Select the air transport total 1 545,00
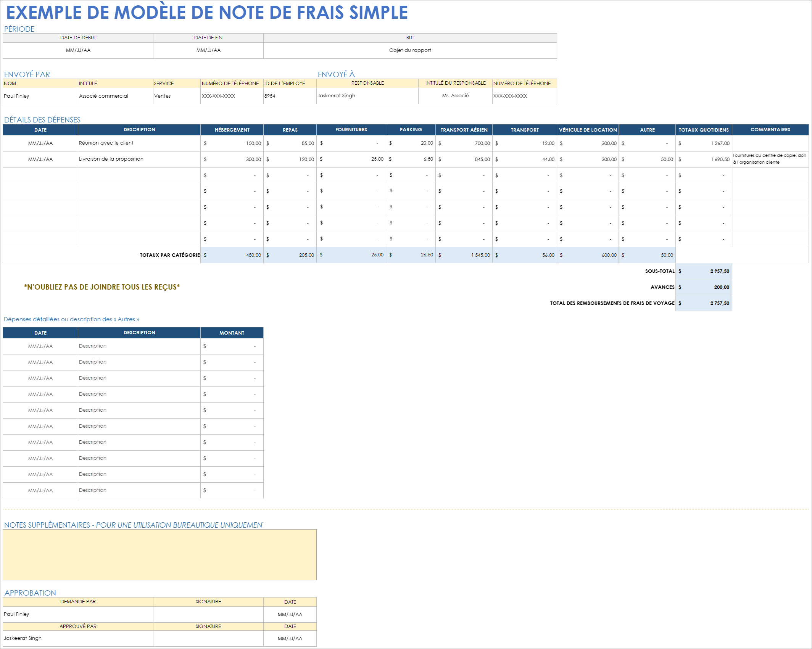This screenshot has width=812, height=649. pyautogui.click(x=464, y=255)
